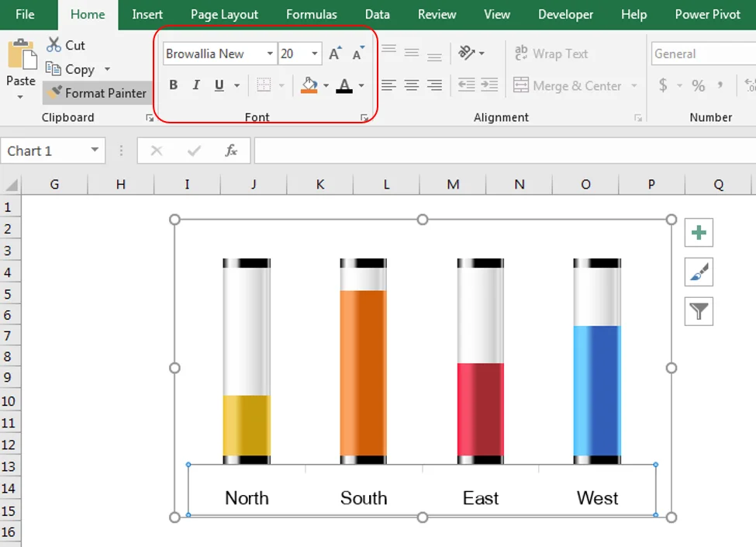Click the Insert Function fx icon
The image size is (756, 547).
tap(231, 151)
